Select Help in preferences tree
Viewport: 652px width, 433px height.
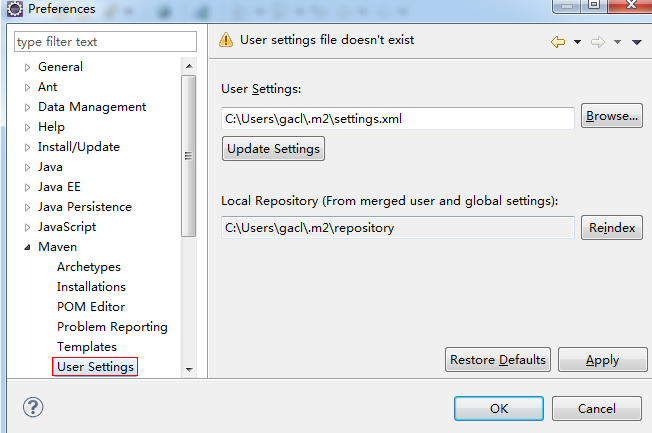[x=52, y=127]
